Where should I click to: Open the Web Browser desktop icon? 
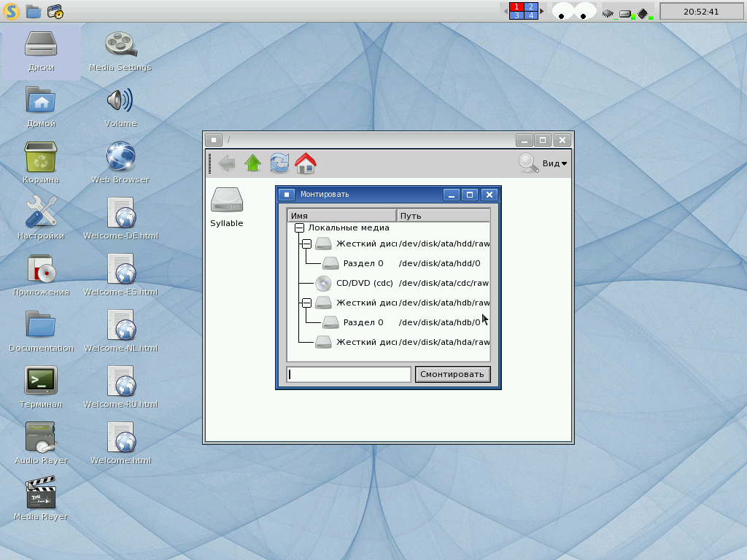tap(120, 156)
